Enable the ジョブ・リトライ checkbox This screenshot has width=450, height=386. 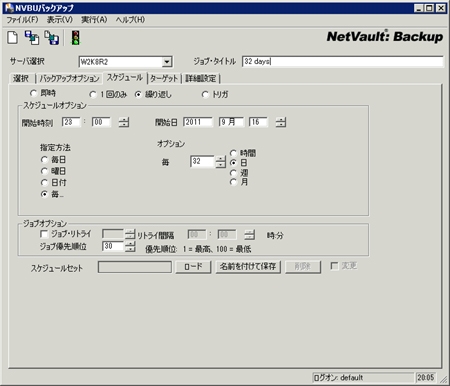44,234
